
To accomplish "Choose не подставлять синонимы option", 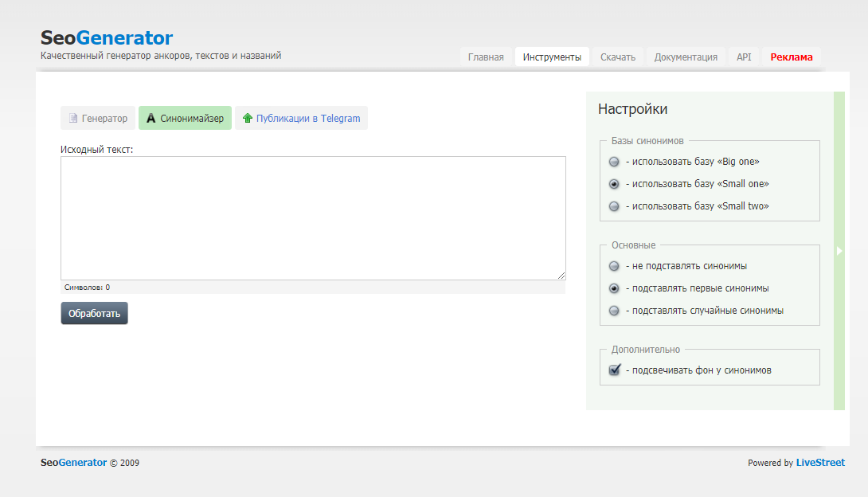I will [x=614, y=266].
